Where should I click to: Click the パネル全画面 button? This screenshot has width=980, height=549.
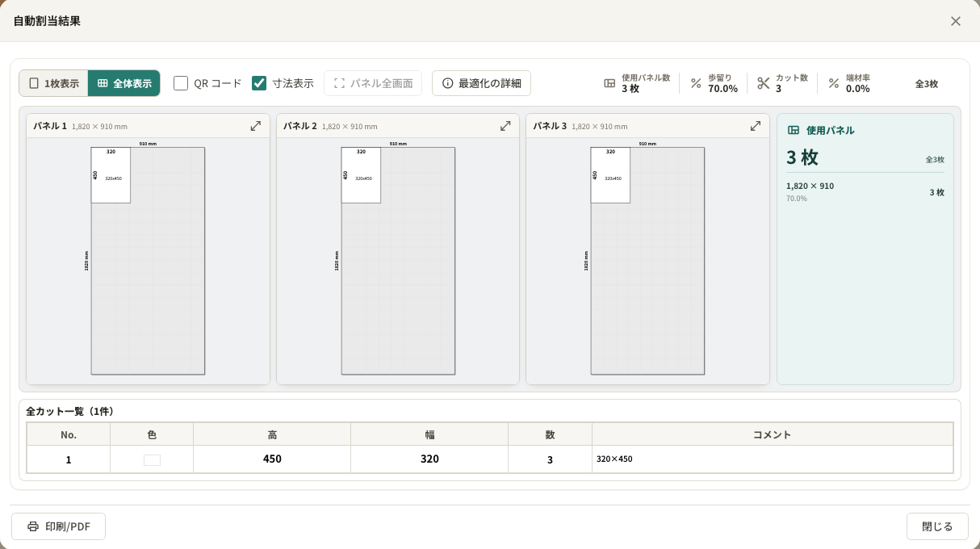[373, 83]
